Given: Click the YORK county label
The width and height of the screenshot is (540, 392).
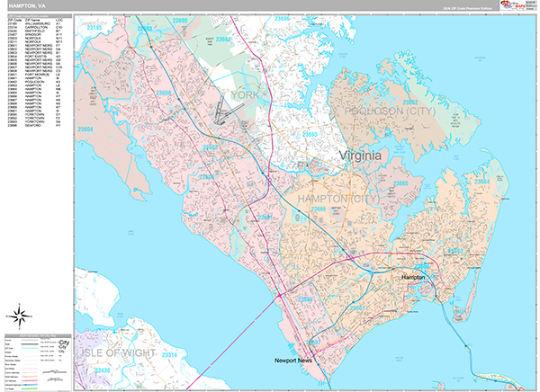Looking at the screenshot, I should coord(245,95).
